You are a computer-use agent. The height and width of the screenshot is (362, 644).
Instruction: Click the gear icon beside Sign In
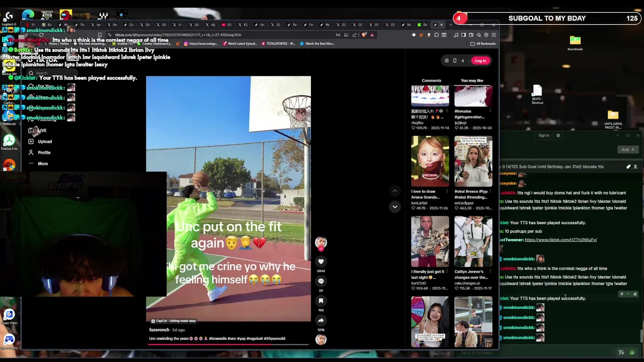point(558,135)
